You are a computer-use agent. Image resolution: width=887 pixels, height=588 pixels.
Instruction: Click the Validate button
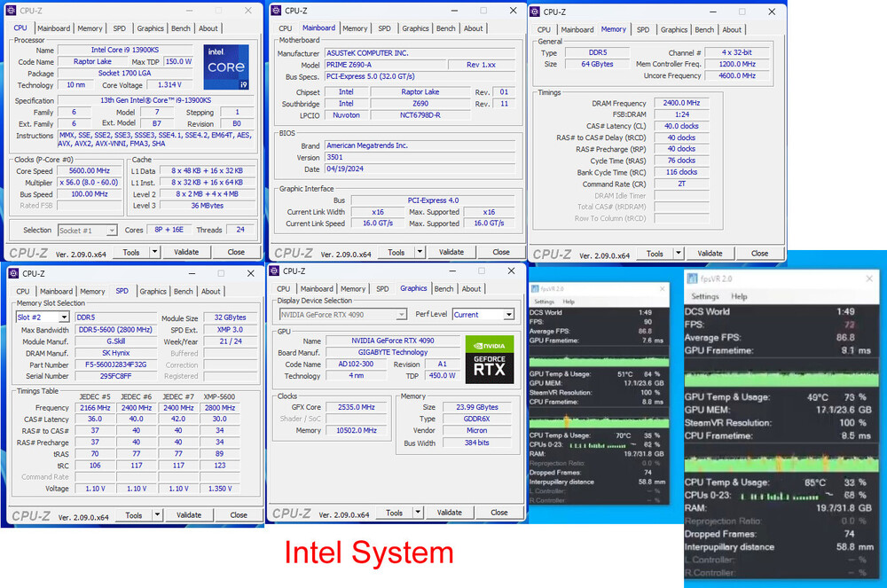pyautogui.click(x=186, y=252)
